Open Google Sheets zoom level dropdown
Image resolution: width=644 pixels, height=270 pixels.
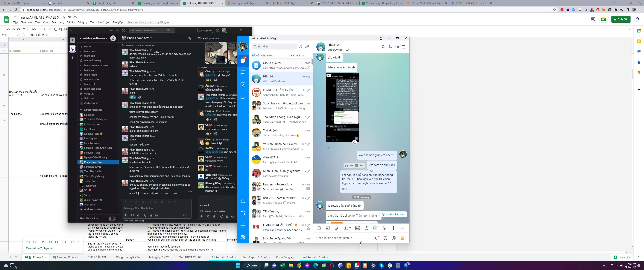35,29
